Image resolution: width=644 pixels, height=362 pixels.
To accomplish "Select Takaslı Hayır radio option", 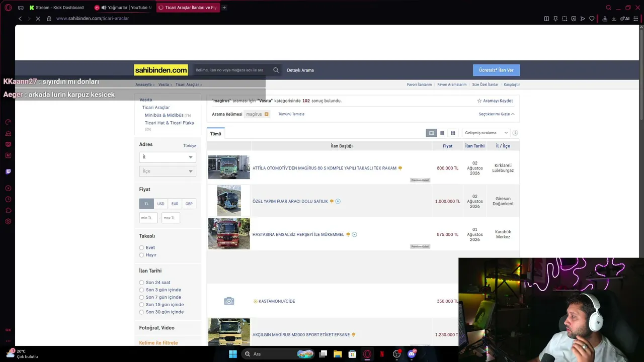I will pos(141,255).
